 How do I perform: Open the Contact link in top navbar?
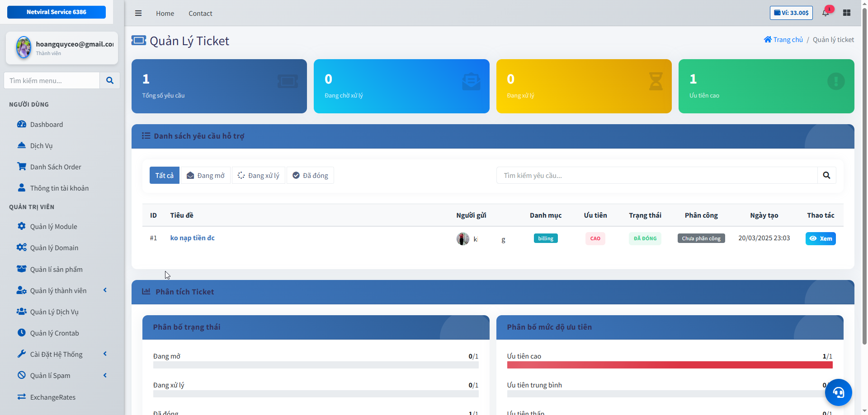click(x=200, y=14)
